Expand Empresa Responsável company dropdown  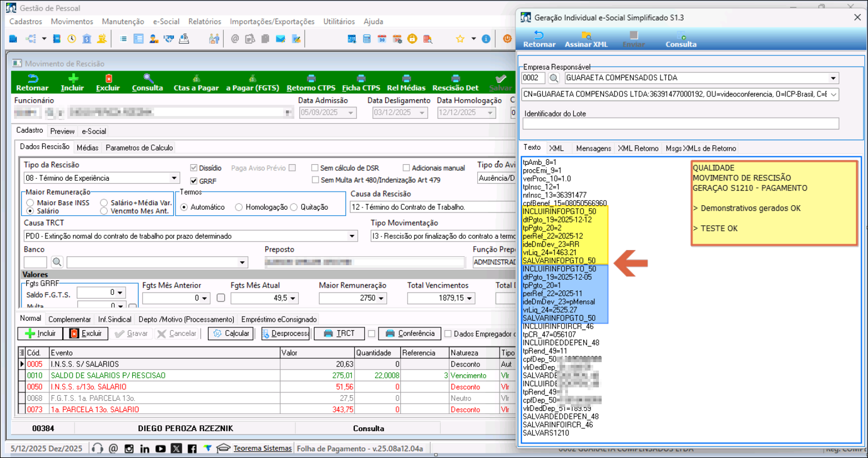[x=833, y=78]
